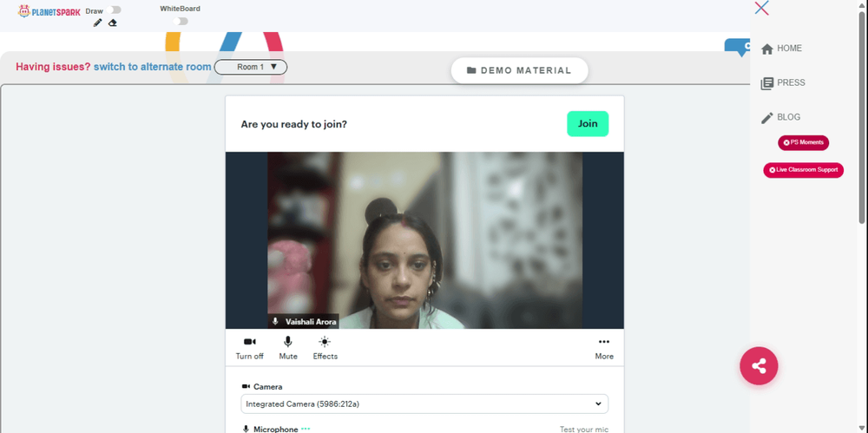Click Test your mic
This screenshot has width=868, height=433.
coord(584,430)
